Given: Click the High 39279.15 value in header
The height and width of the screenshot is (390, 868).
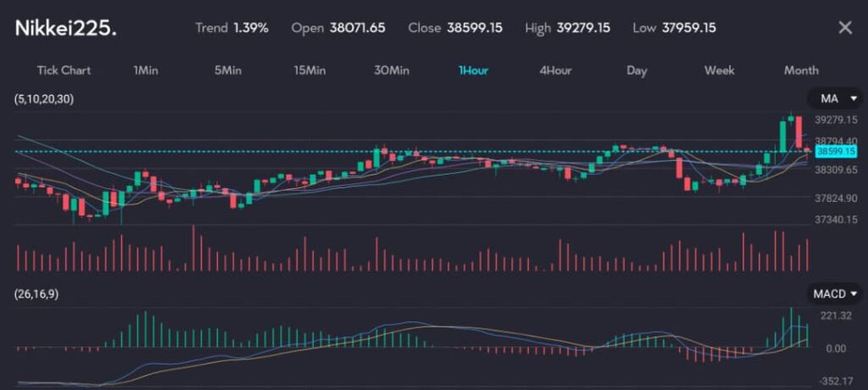Looking at the screenshot, I should (583, 28).
